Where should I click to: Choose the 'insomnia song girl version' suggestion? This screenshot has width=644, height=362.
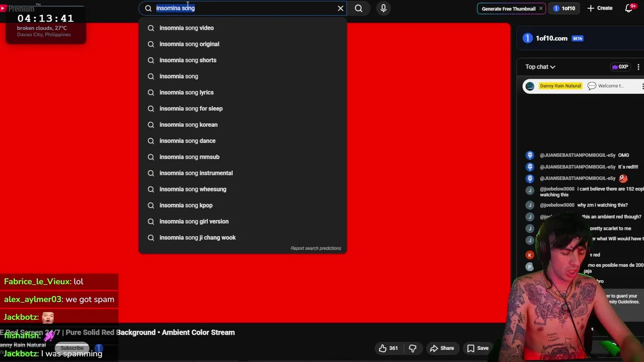243,221
